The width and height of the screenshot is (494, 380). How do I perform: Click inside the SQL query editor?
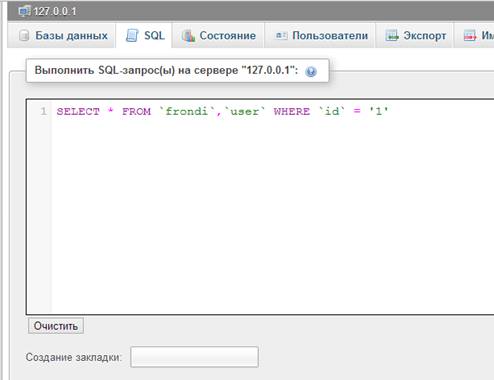click(x=260, y=207)
